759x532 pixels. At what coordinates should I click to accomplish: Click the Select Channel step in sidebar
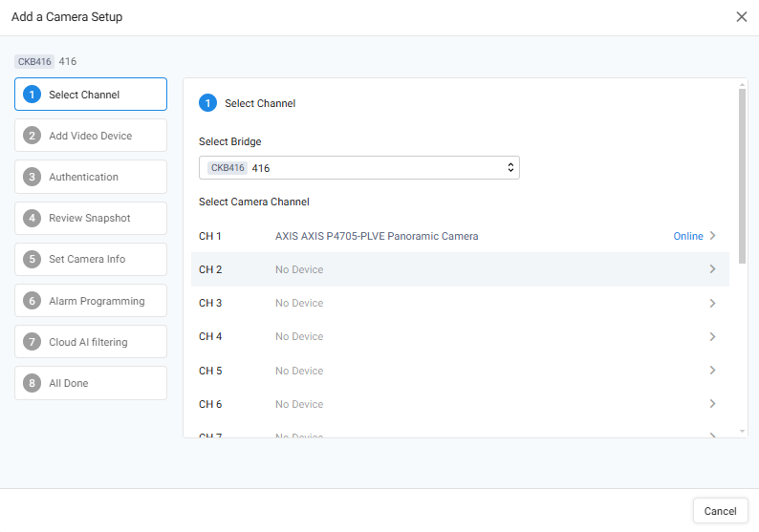pyautogui.click(x=91, y=95)
